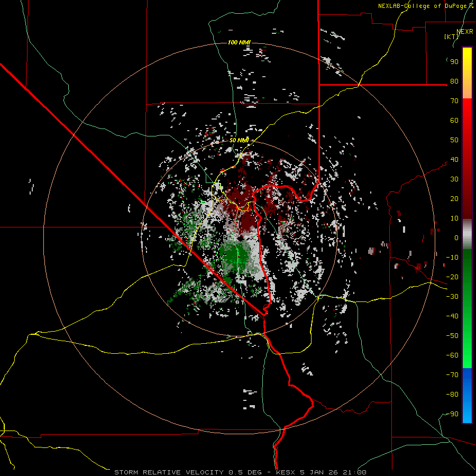
Task: Click the "KESX" station ID in footer
Action: click(286, 472)
